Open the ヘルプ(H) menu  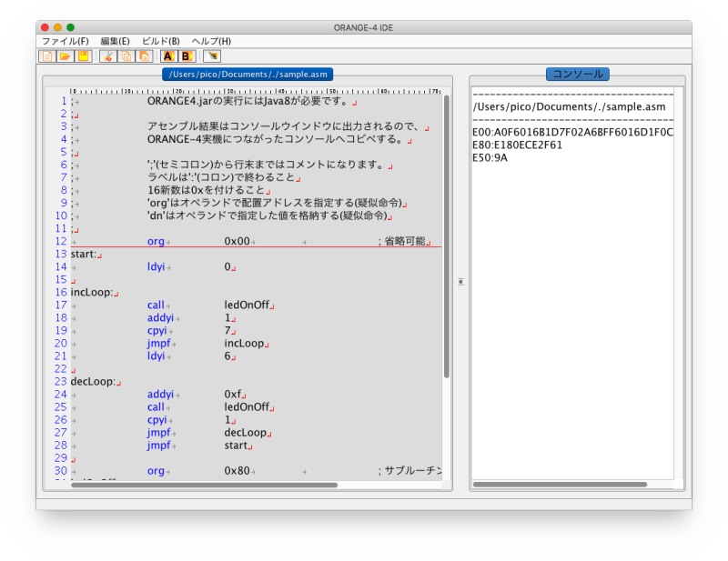[211, 41]
